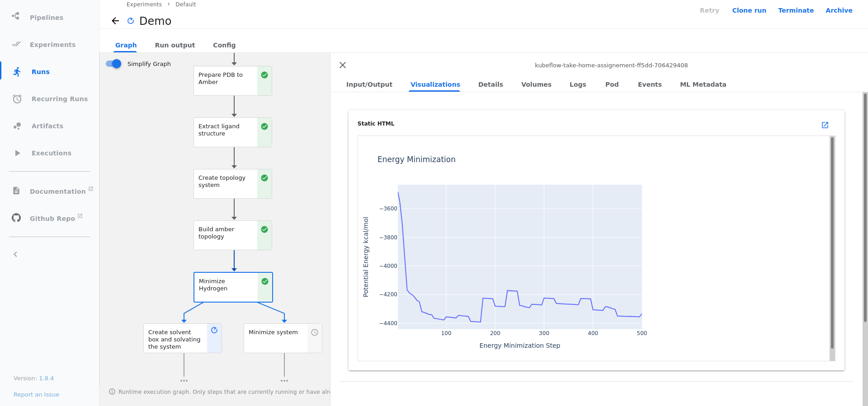Collapse the sidebar with the chevron
This screenshot has width=868, height=406.
pyautogui.click(x=15, y=254)
